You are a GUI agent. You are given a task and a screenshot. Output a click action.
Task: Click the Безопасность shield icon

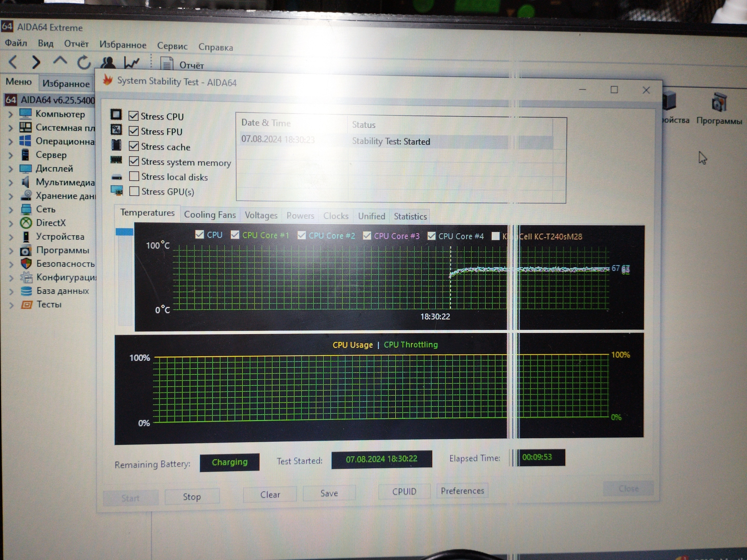pos(26,264)
